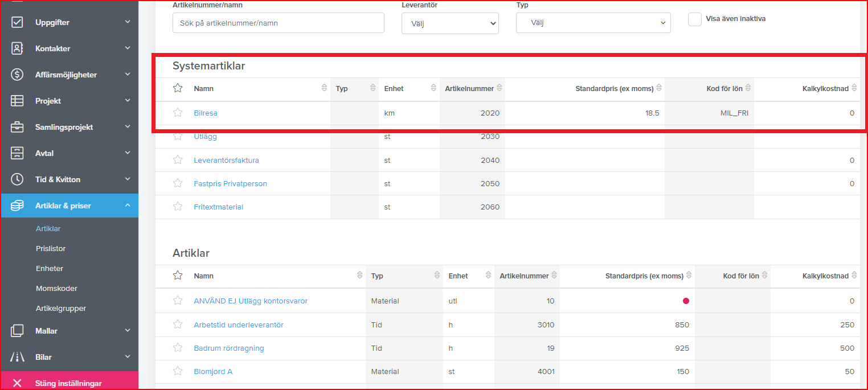Click the Bilar road icon

[17, 357]
